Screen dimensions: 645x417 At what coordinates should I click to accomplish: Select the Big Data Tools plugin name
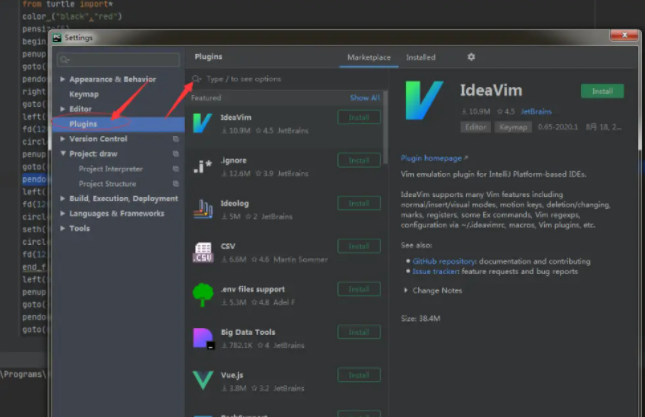[x=248, y=332]
